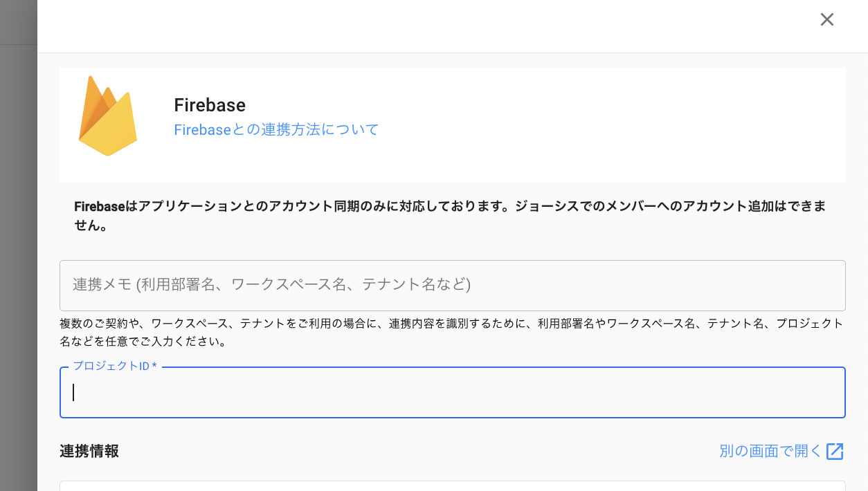The image size is (868, 491).
Task: Click empty space right of the Firebase title
Action: pos(554,105)
